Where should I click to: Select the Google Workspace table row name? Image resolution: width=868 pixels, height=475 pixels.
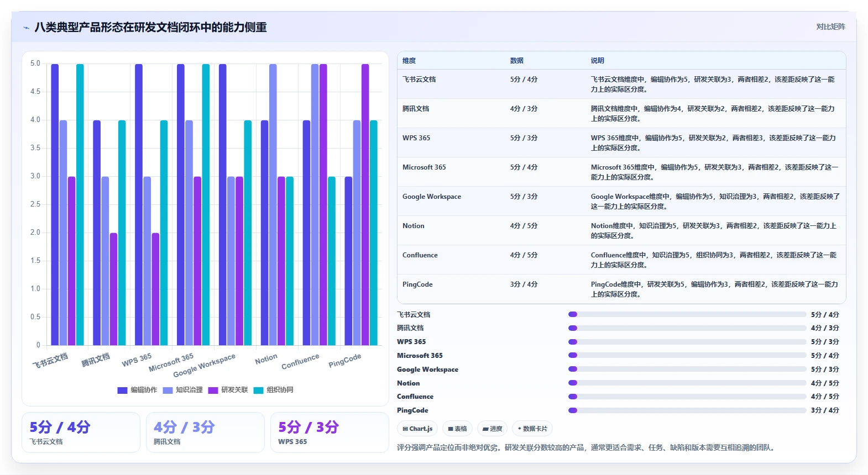[x=432, y=197]
